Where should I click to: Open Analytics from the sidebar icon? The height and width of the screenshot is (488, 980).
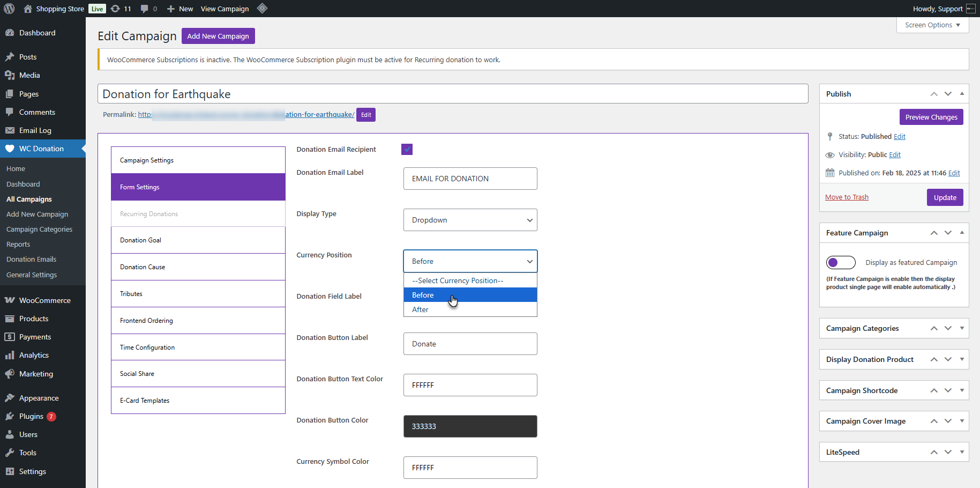pyautogui.click(x=10, y=355)
